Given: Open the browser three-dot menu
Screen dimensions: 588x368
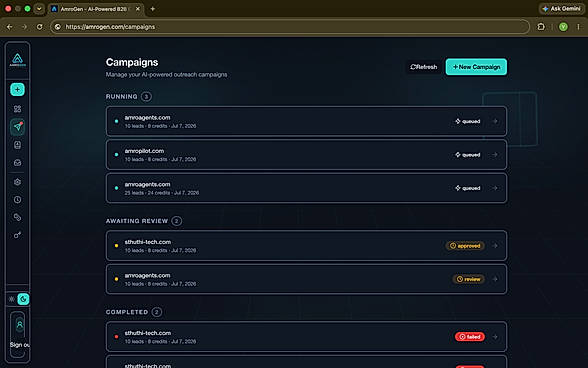Looking at the screenshot, I should tap(578, 27).
